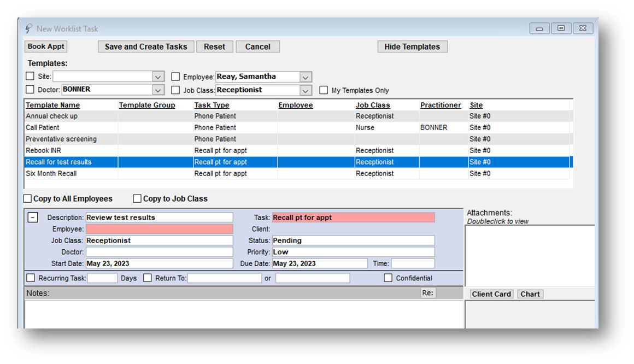Tick the Job Class filter checkbox
Screen dimensions: 634x364
click(175, 90)
